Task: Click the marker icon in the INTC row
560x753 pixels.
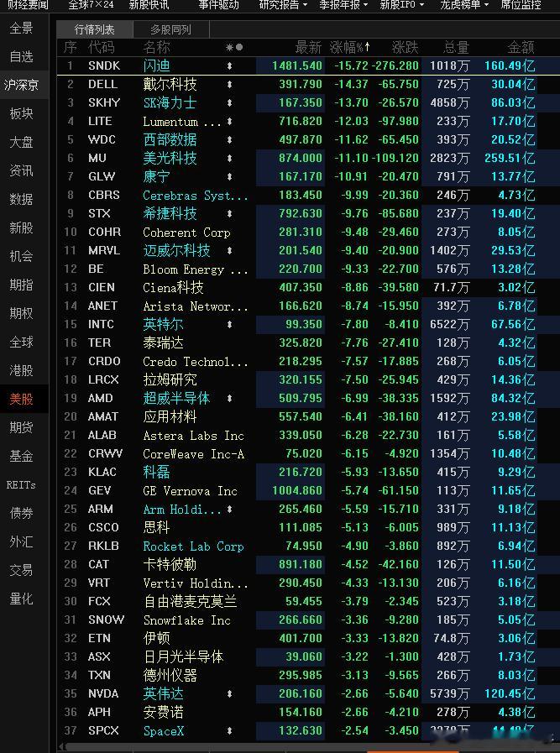Action: pos(229,324)
